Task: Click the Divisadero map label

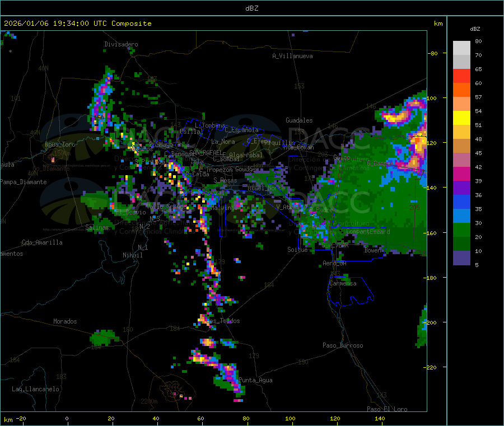Action: pyautogui.click(x=121, y=44)
